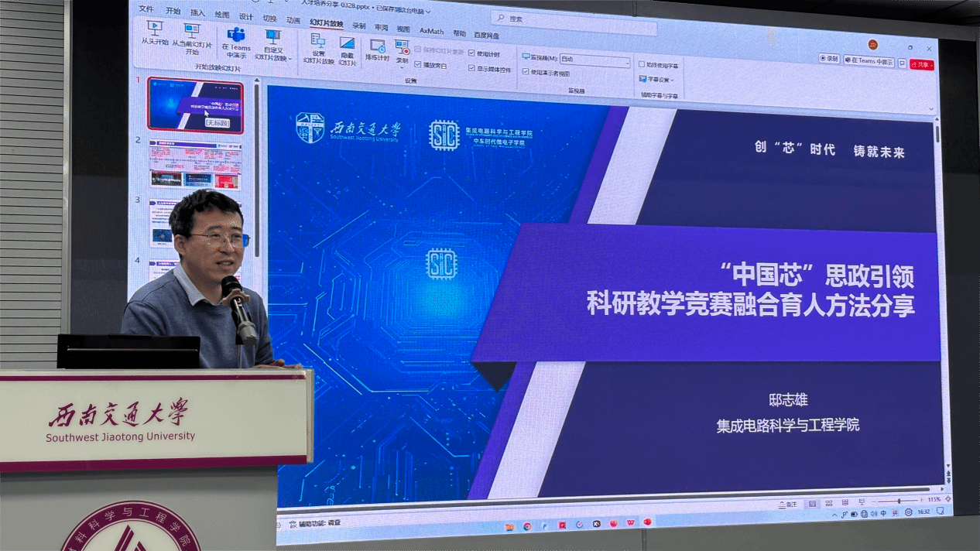980x551 pixels.
Task: Toggle the 使用计时 checkbox
Action: (x=472, y=54)
